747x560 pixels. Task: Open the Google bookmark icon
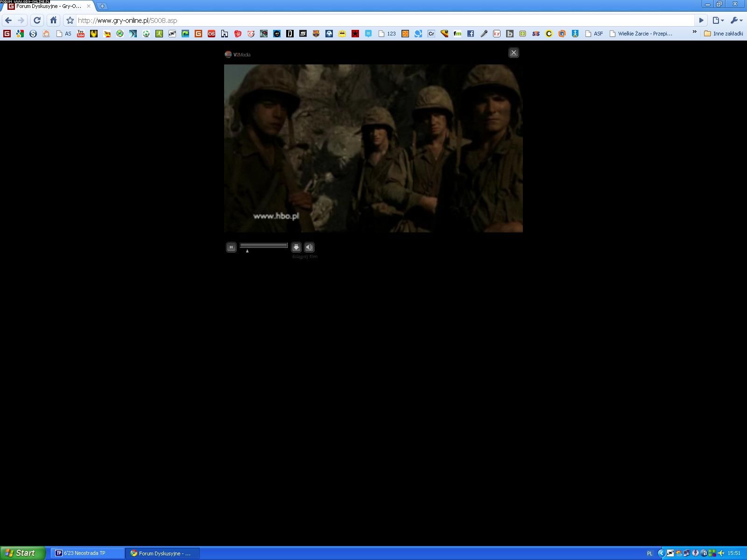20,34
